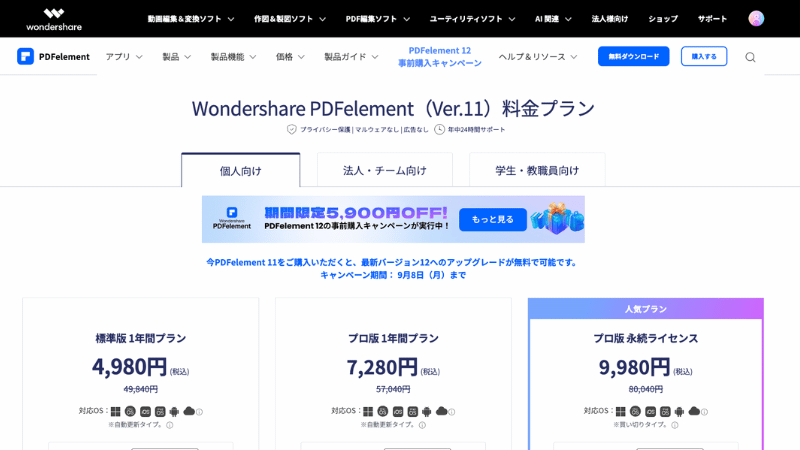The image size is (800, 450).
Task: Click info icon beside 買い切りタイプ
Action: (675, 425)
